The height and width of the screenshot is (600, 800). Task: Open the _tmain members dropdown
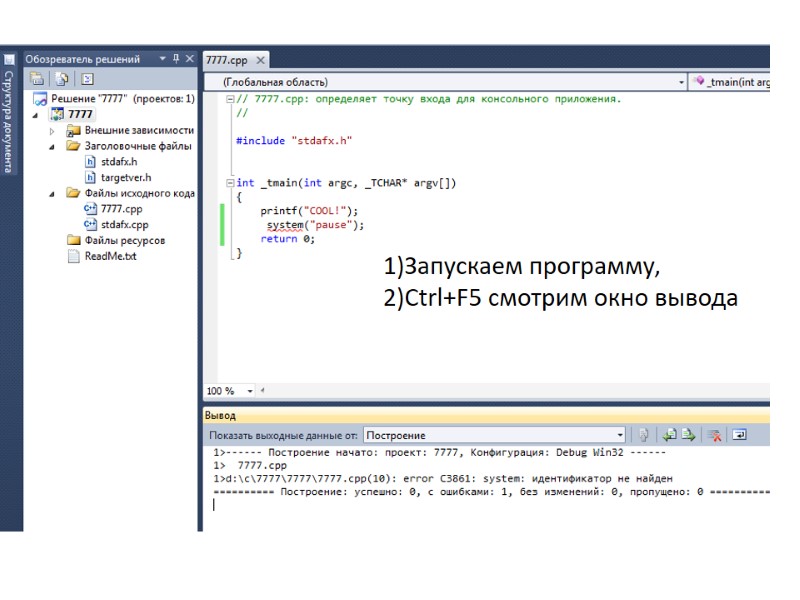(730, 82)
